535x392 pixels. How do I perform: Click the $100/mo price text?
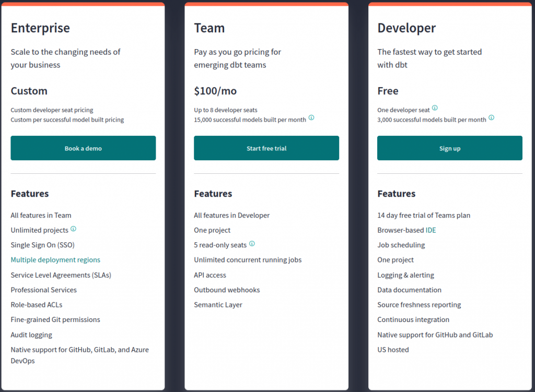pos(215,91)
